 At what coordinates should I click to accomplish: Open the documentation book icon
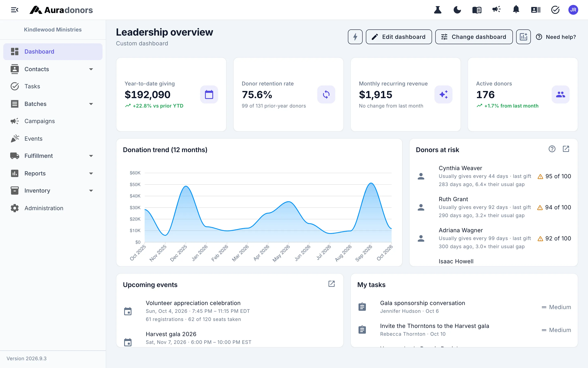pos(477,10)
